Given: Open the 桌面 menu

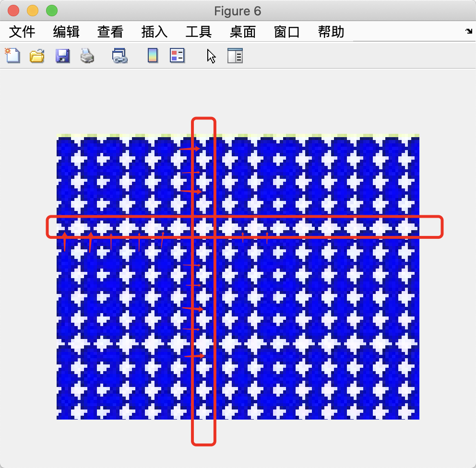Looking at the screenshot, I should coord(242,32).
